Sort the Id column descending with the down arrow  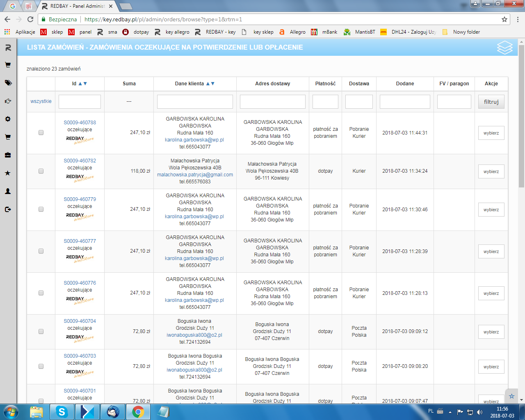tap(85, 84)
